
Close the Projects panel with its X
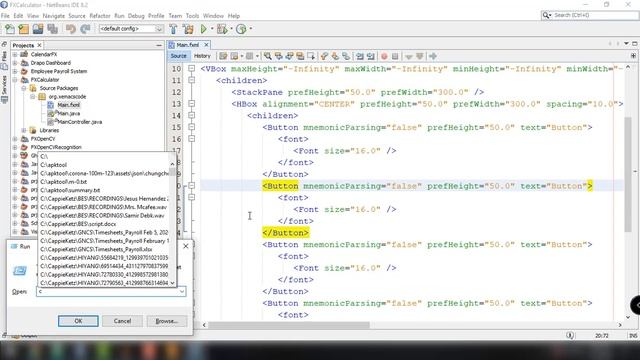(x=40, y=45)
